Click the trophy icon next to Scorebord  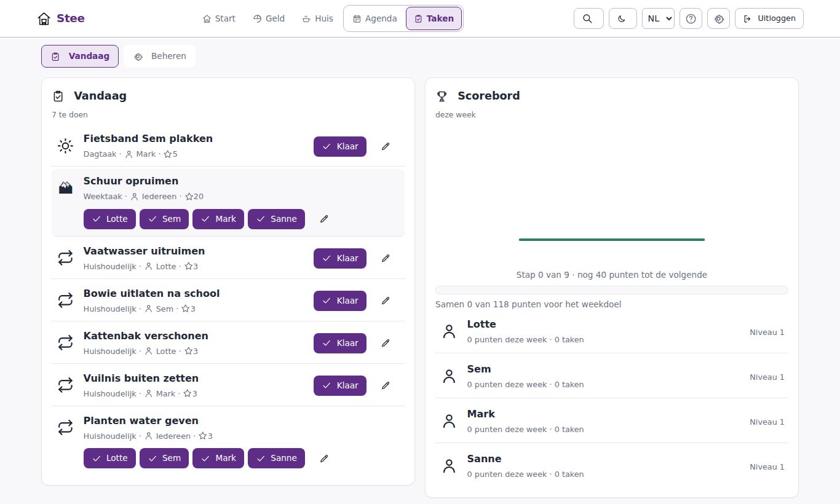(x=442, y=96)
